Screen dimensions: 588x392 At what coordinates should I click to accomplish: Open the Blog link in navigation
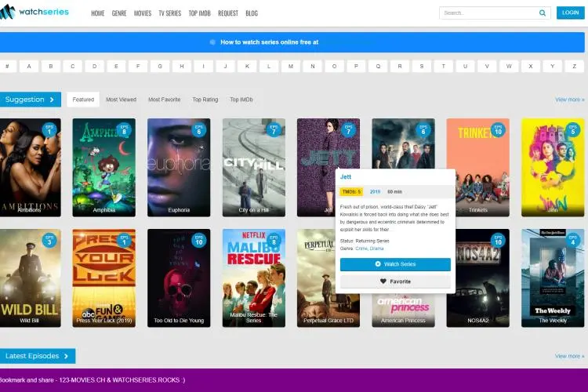tap(252, 13)
